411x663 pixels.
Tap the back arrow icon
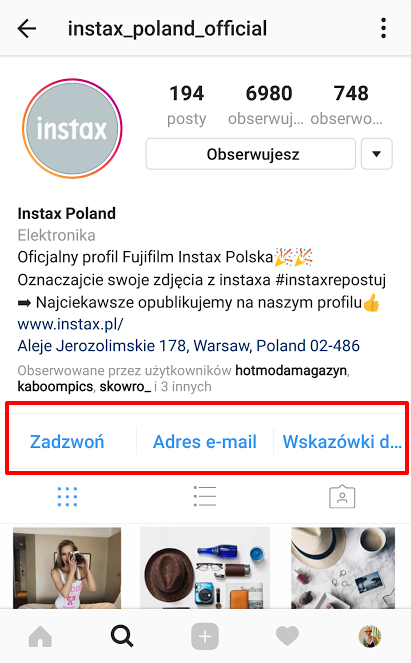(27, 29)
